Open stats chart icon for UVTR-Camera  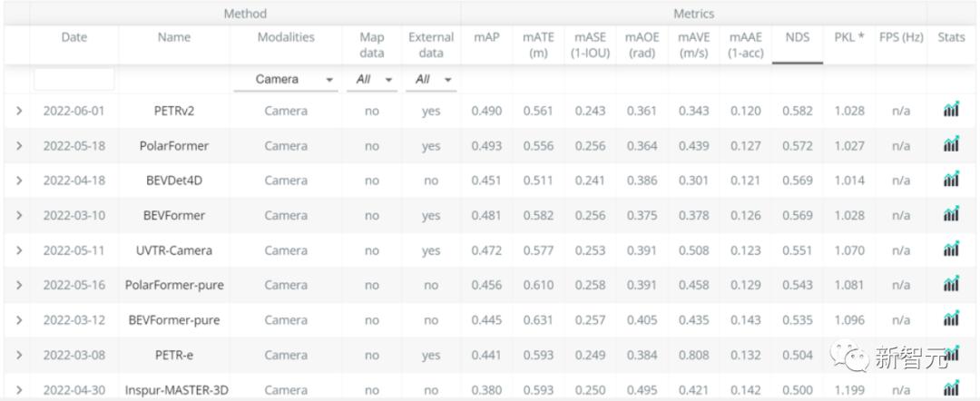[951, 250]
